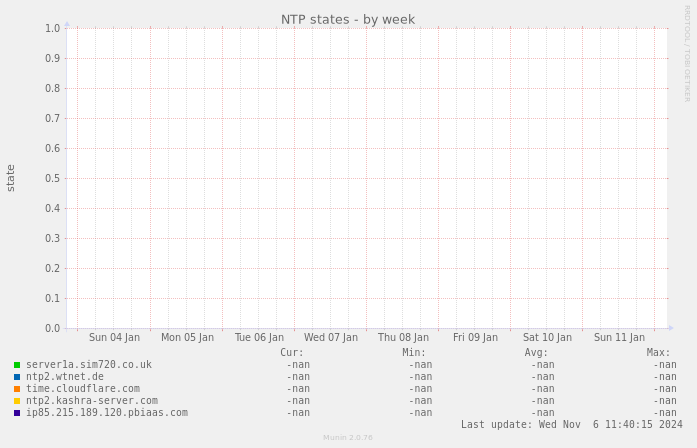Viewport: 697px width, 448px height.
Task: Click the Max value for ntp2.wtnet.de
Action: click(665, 377)
